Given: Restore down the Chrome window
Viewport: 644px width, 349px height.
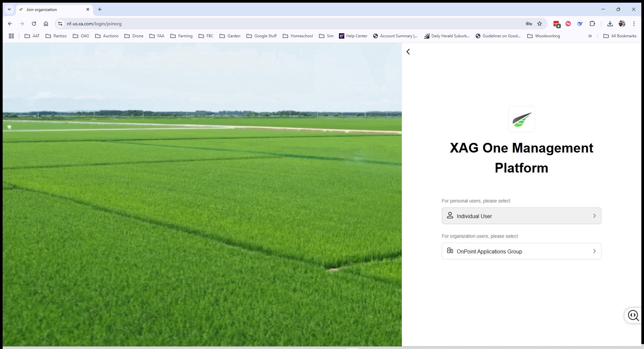Looking at the screenshot, I should coord(618,9).
